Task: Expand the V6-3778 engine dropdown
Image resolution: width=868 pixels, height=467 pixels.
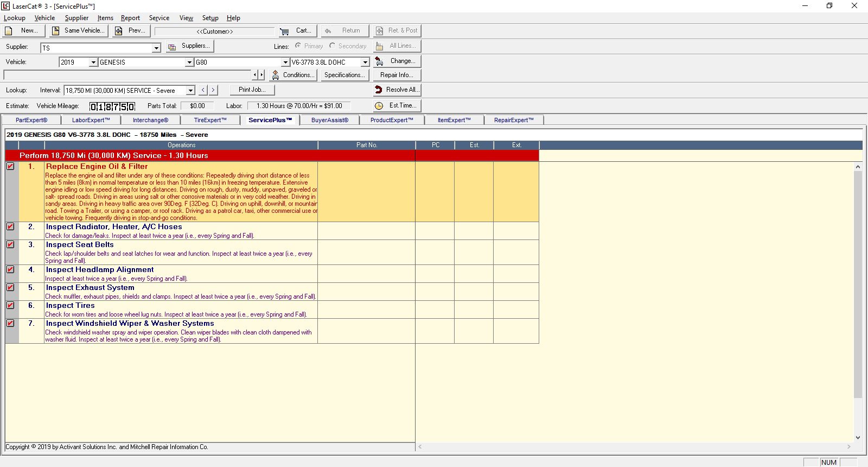Action: 365,62
